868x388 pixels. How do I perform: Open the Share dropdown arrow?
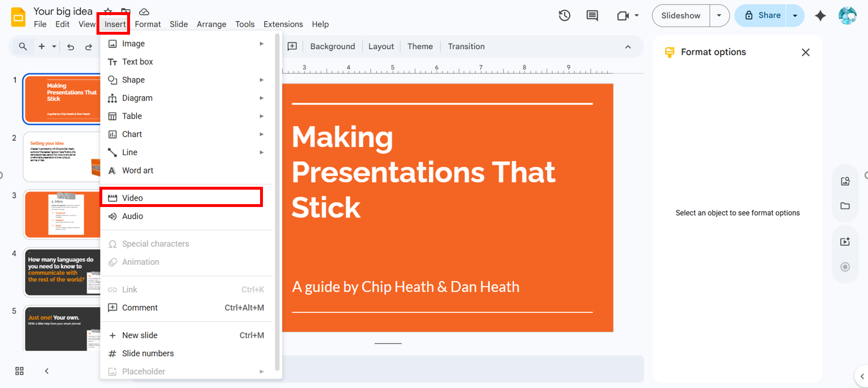[796, 16]
